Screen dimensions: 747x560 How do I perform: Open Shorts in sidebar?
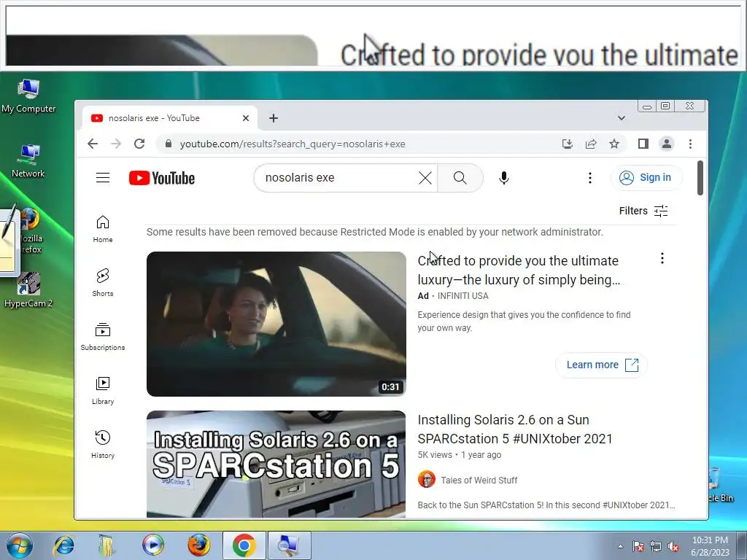pyautogui.click(x=103, y=283)
